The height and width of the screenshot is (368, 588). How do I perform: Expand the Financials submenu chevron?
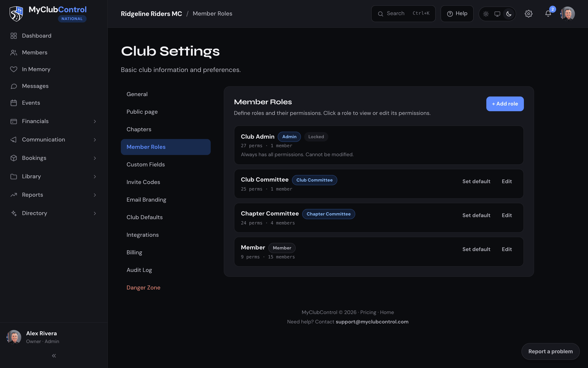click(95, 121)
